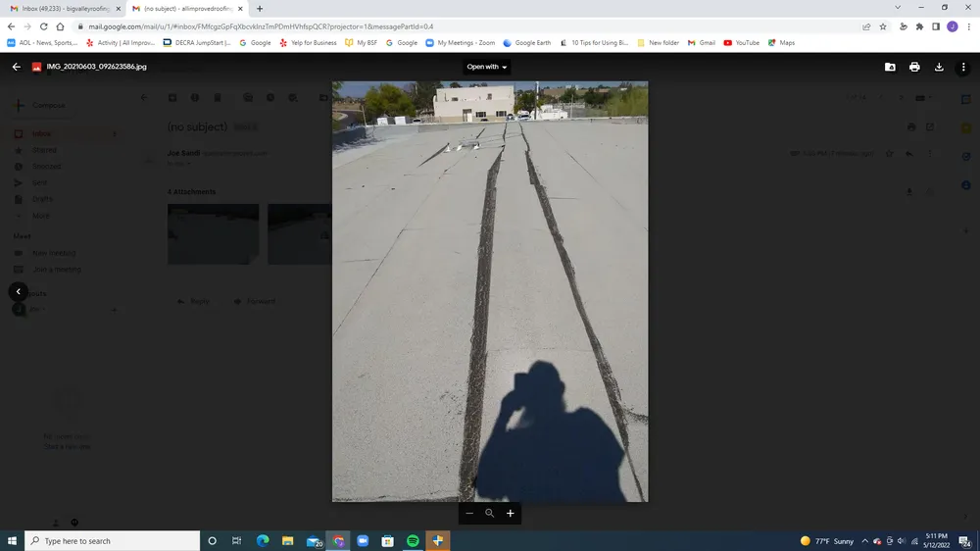
Task: Open Zoom from taskbar
Action: pos(363,541)
